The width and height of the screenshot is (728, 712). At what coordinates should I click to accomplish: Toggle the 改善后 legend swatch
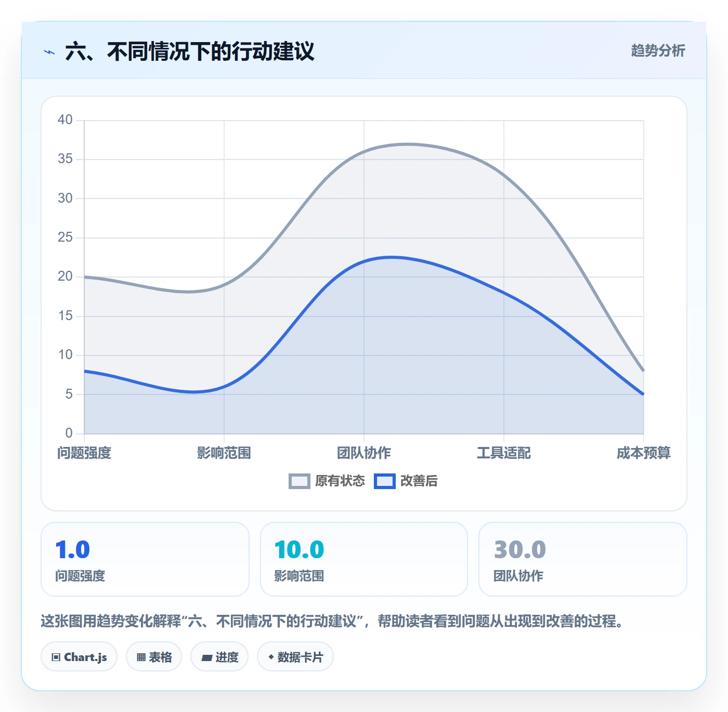385,481
